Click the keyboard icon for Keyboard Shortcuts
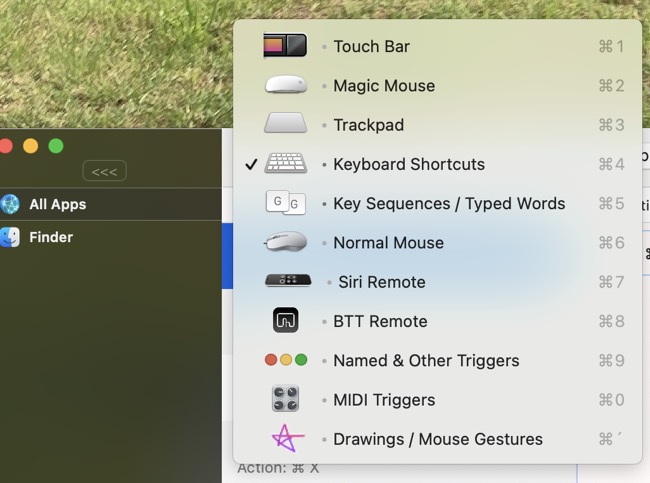 (x=286, y=163)
